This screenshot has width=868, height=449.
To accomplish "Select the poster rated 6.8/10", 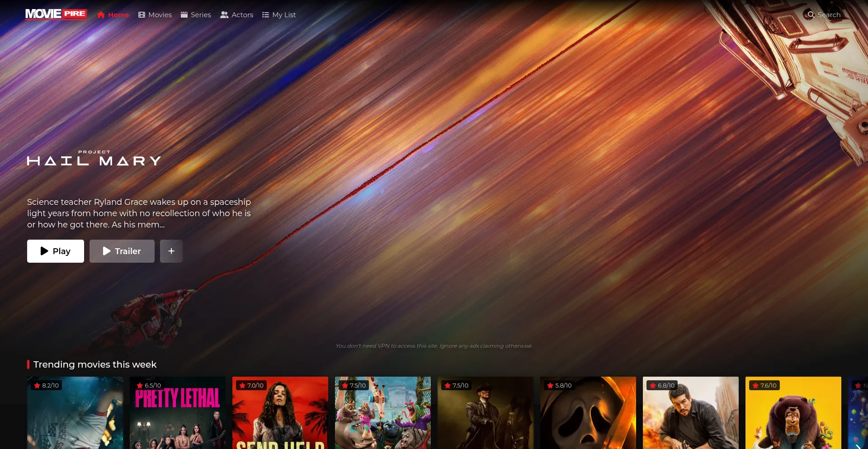I will click(691, 413).
